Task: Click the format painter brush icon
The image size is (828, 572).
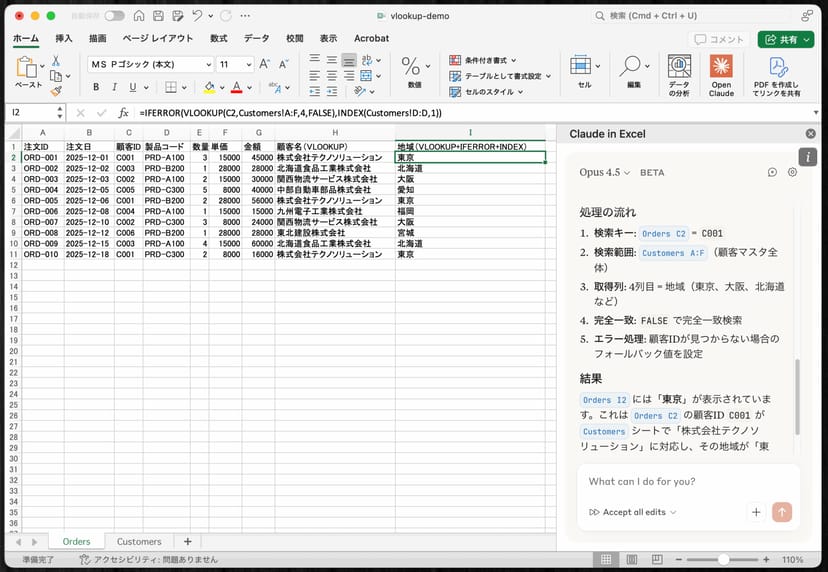Action: 56,90
